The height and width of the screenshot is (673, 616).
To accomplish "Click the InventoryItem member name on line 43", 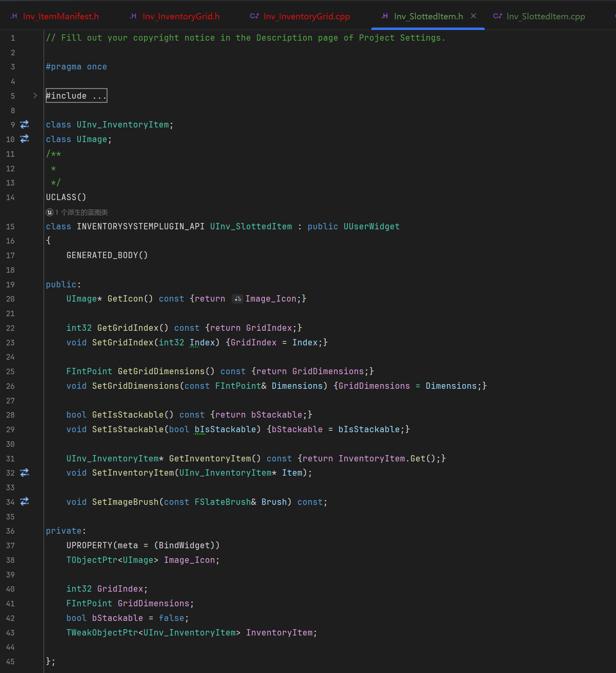I will (x=280, y=633).
